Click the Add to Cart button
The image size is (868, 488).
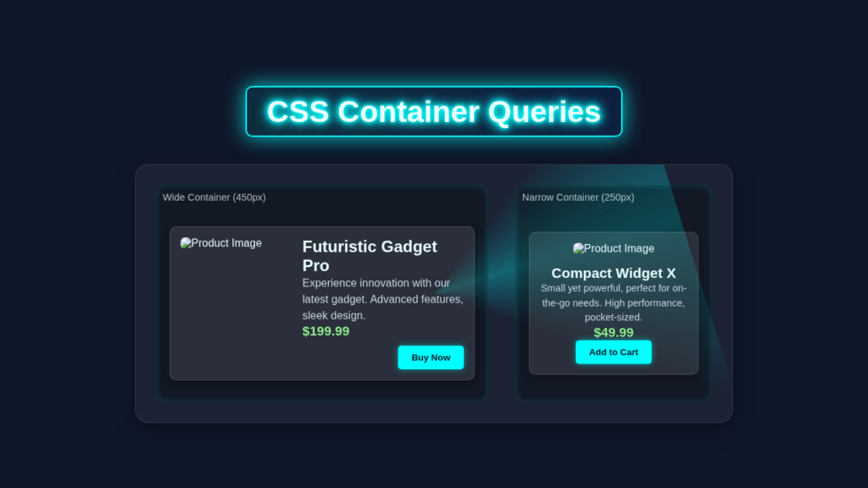(x=614, y=352)
